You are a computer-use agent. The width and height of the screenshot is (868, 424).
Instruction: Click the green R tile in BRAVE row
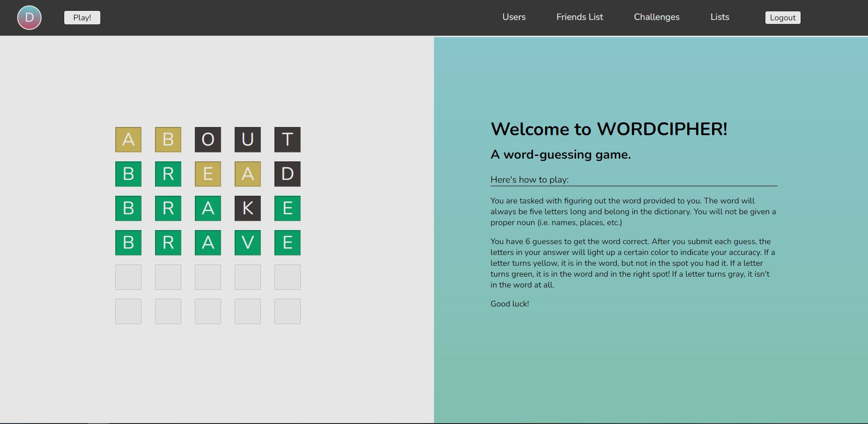(x=168, y=243)
